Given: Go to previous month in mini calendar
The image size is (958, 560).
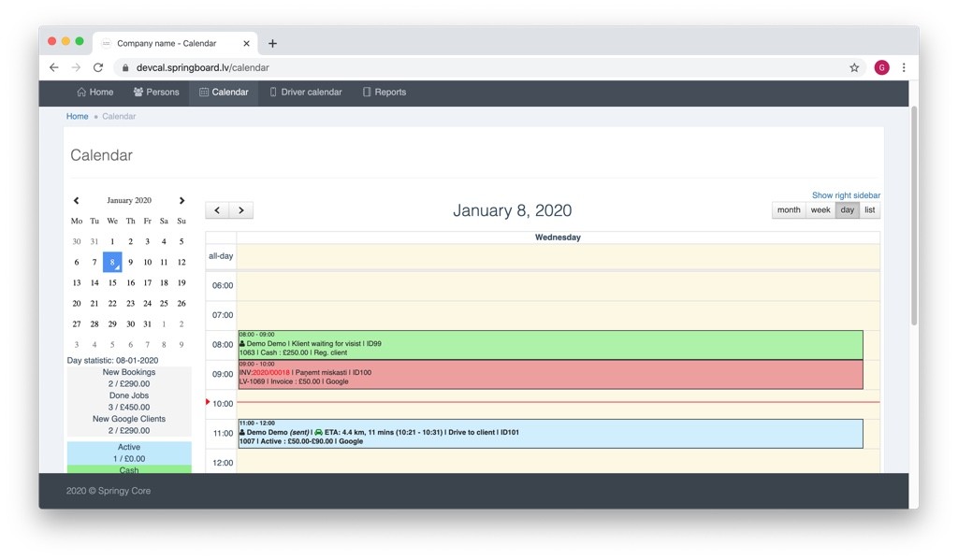Looking at the screenshot, I should pos(77,200).
